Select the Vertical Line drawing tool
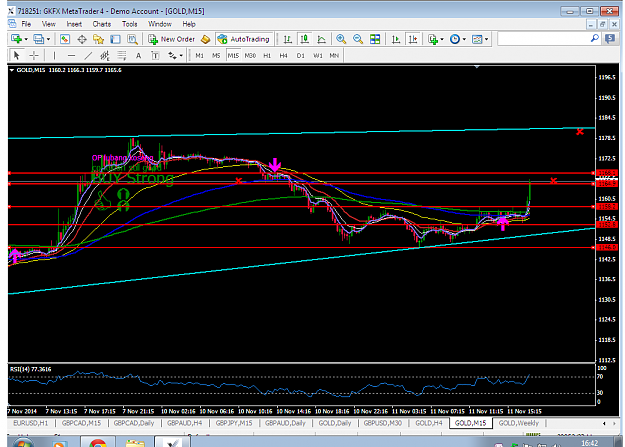The width and height of the screenshot is (625, 447). pos(54,55)
